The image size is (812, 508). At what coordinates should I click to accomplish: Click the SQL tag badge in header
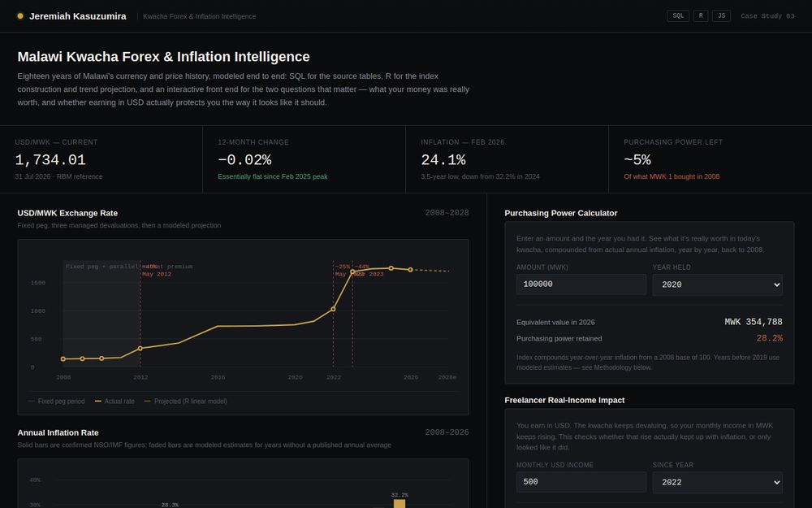[x=678, y=16]
